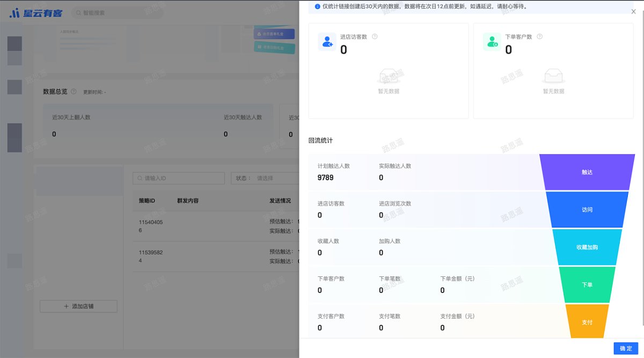Click the search icon in the 请输入ID field
The height and width of the screenshot is (358, 644).
140,178
